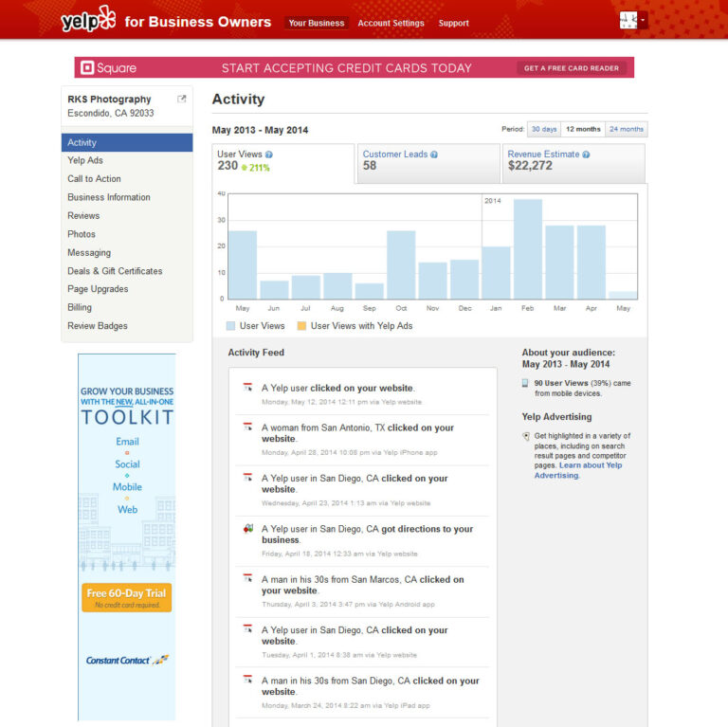Click the Yelp Advertising location pin icon
The height and width of the screenshot is (727, 728).
(x=526, y=436)
